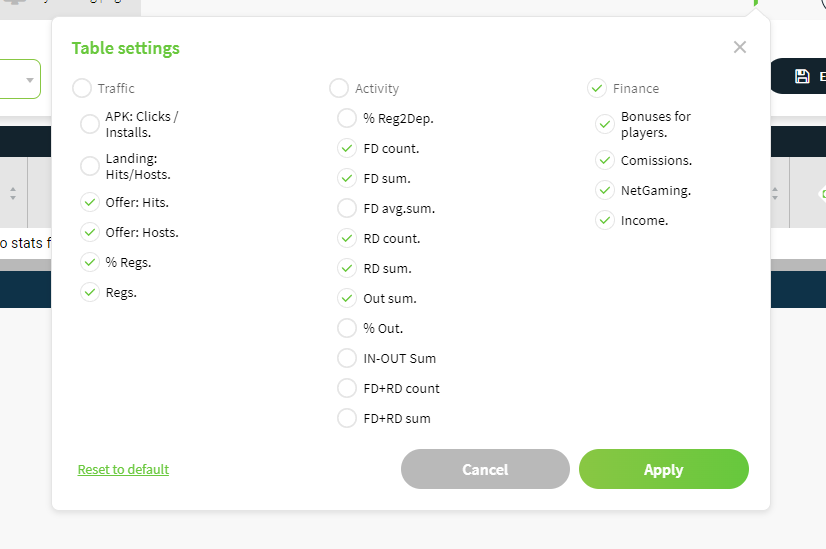Click the Reset to default link
Image resolution: width=826 pixels, height=549 pixels.
click(x=123, y=469)
